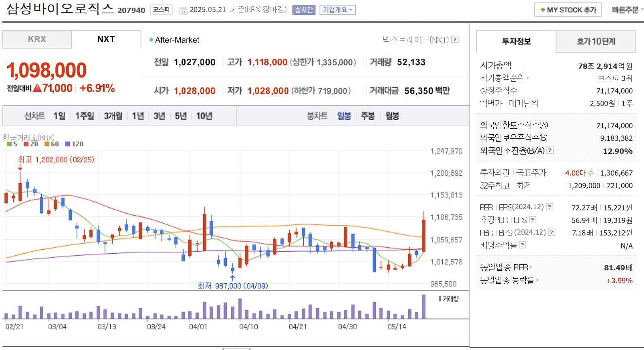
Task: Switch to the NXT tab
Action: point(106,39)
